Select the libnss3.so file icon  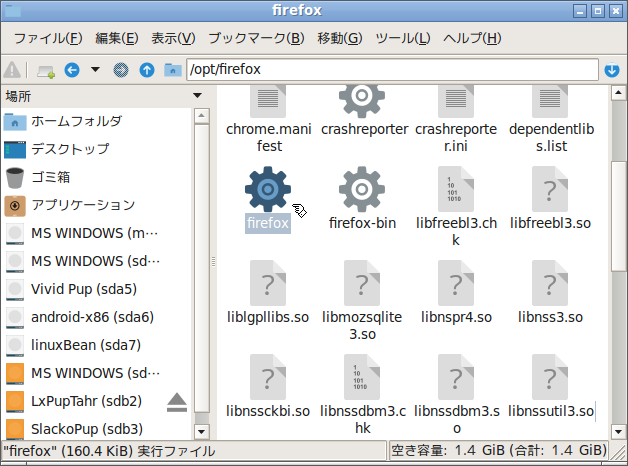[550, 283]
